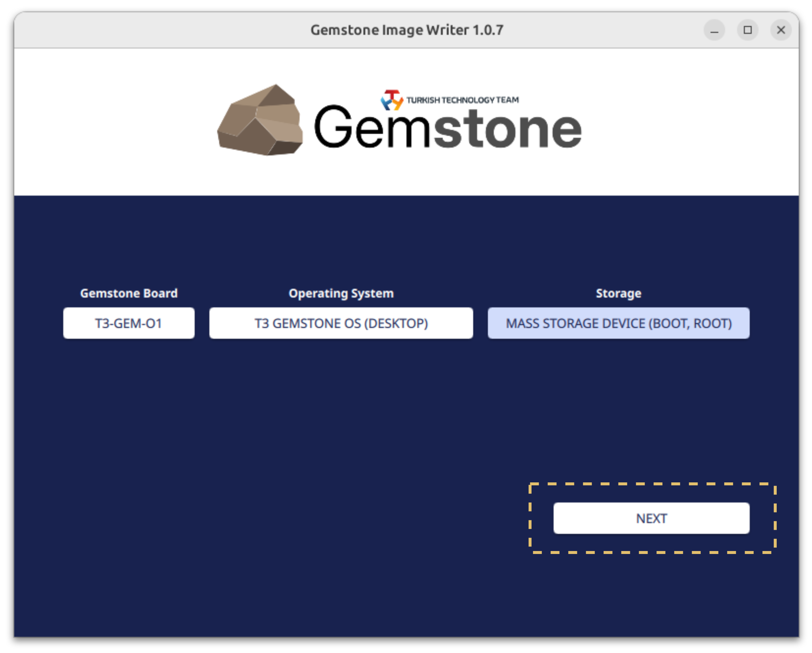This screenshot has width=812, height=653.
Task: Click the TURKISH TECHNOLOGY TEAM text
Action: click(x=463, y=100)
